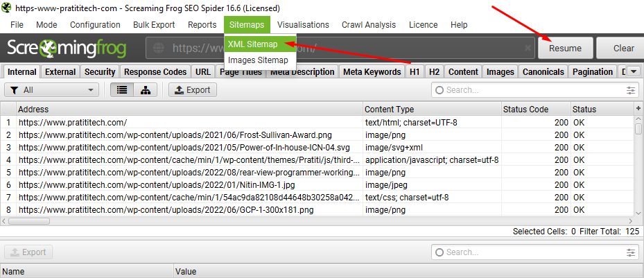644x278 pixels.
Task: Open upper search filter options icon
Action: point(630,90)
